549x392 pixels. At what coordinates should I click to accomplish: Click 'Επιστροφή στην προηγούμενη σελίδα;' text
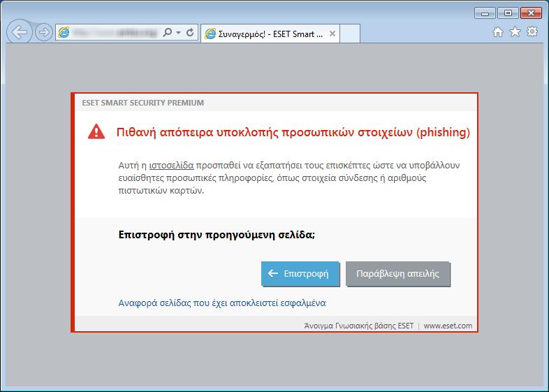[x=217, y=234]
